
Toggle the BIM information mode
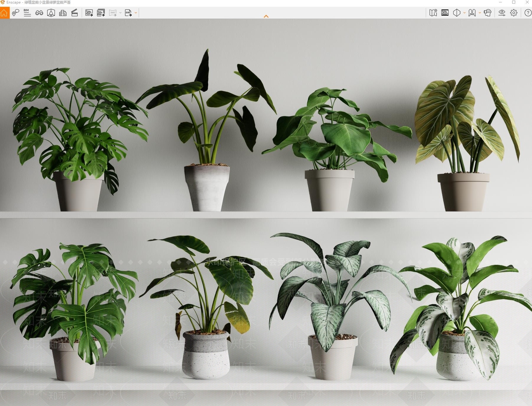(x=27, y=13)
